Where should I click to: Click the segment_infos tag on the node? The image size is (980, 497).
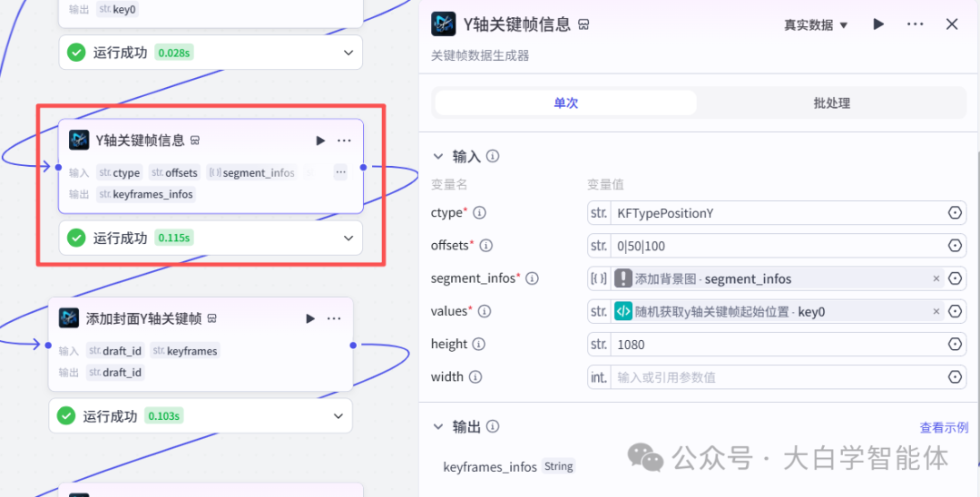point(252,172)
